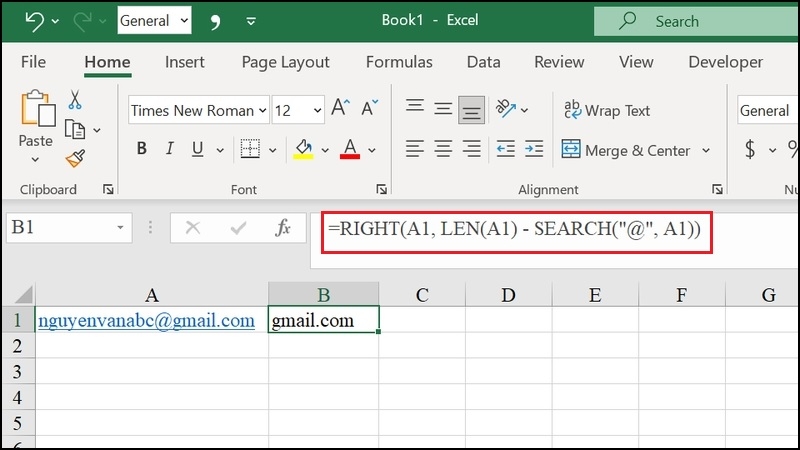Open Merge & Center dropdown arrow
Screen dimensions: 800x450
coord(706,151)
